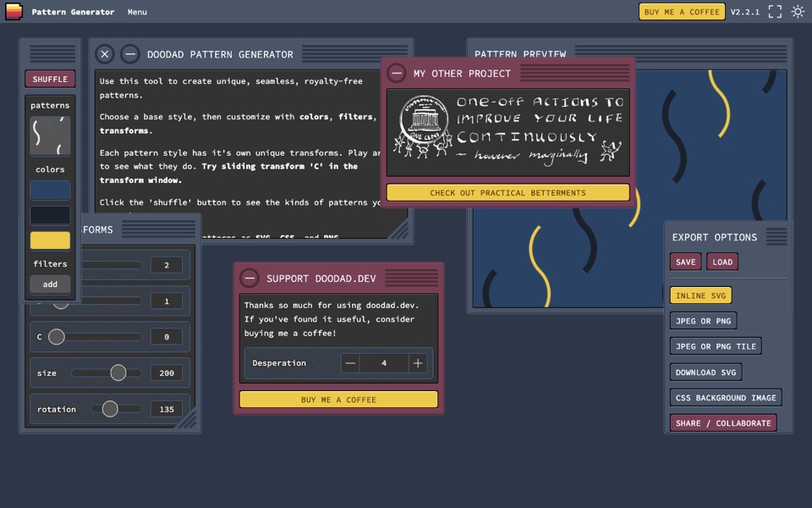812x508 pixels.
Task: Click the Share / Collaborate button
Action: click(723, 423)
